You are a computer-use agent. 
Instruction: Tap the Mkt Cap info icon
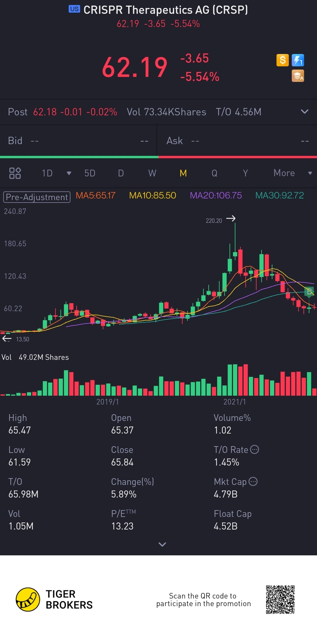click(253, 481)
